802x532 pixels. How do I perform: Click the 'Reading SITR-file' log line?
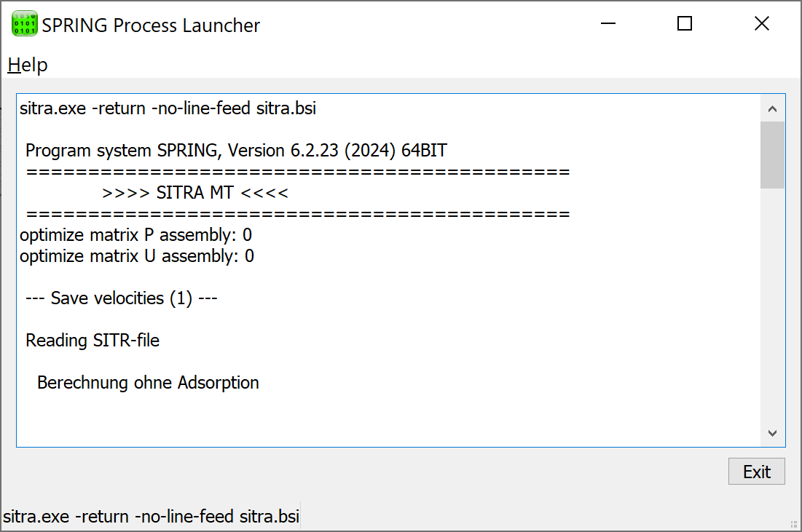click(93, 341)
